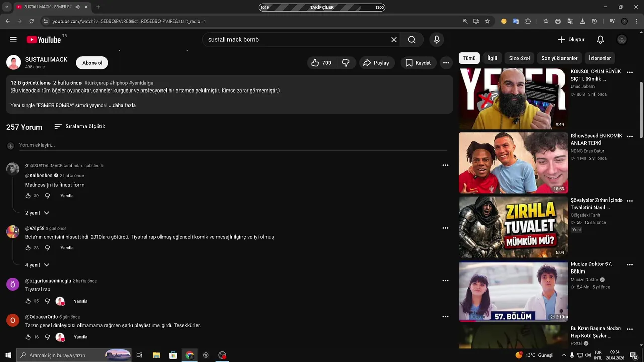This screenshot has width=644, height=362.
Task: Go back in Chrome
Action: pyautogui.click(x=7, y=21)
